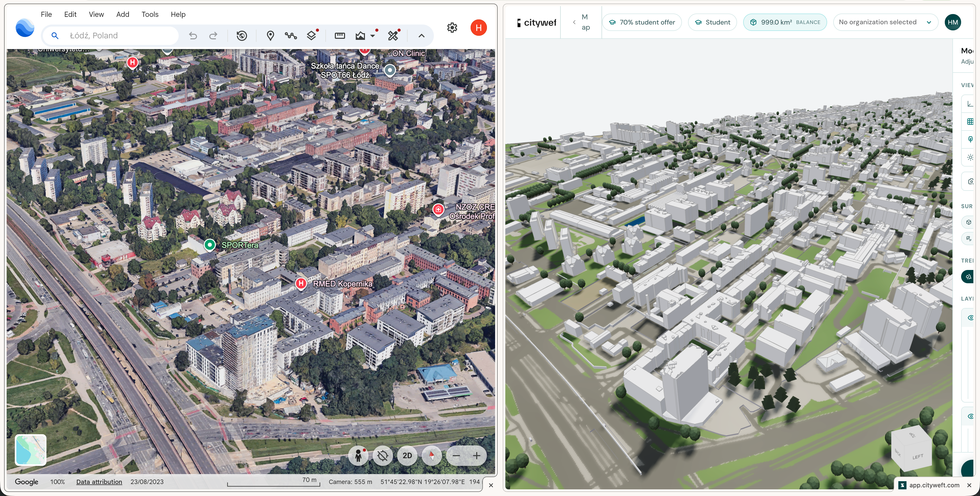The height and width of the screenshot is (496, 980).
Task: Zoom in with the plus button
Action: [x=477, y=456]
